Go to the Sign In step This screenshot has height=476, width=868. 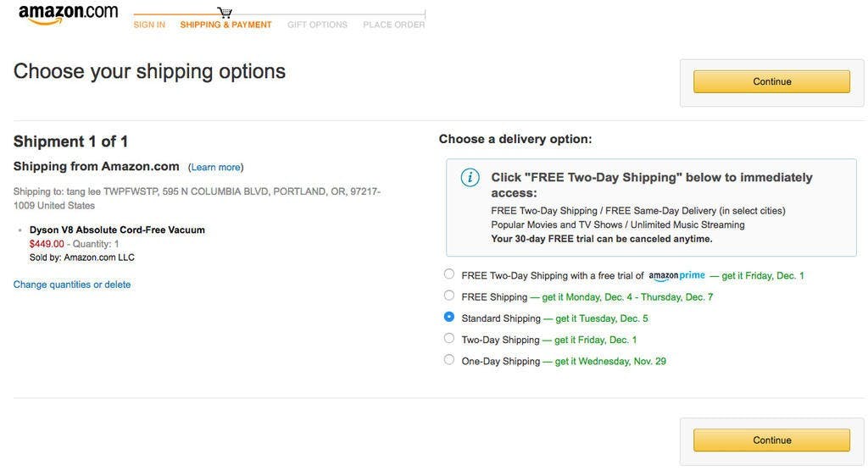(149, 25)
